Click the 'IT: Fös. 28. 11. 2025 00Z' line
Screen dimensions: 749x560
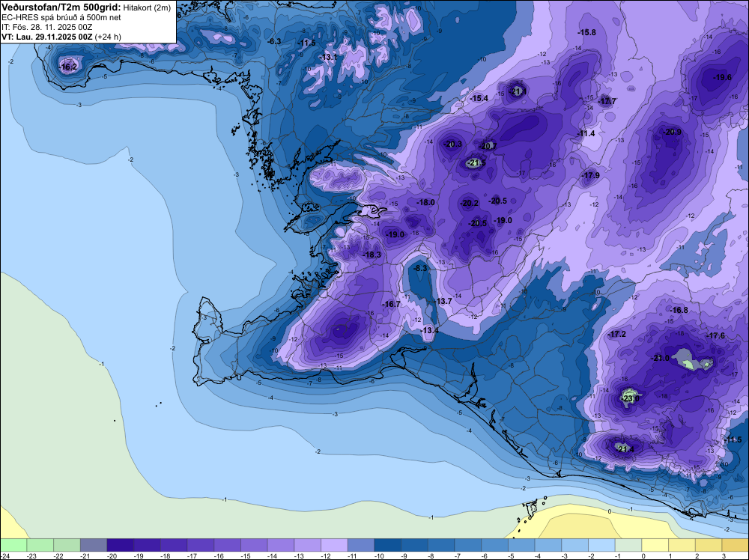[x=46, y=27]
